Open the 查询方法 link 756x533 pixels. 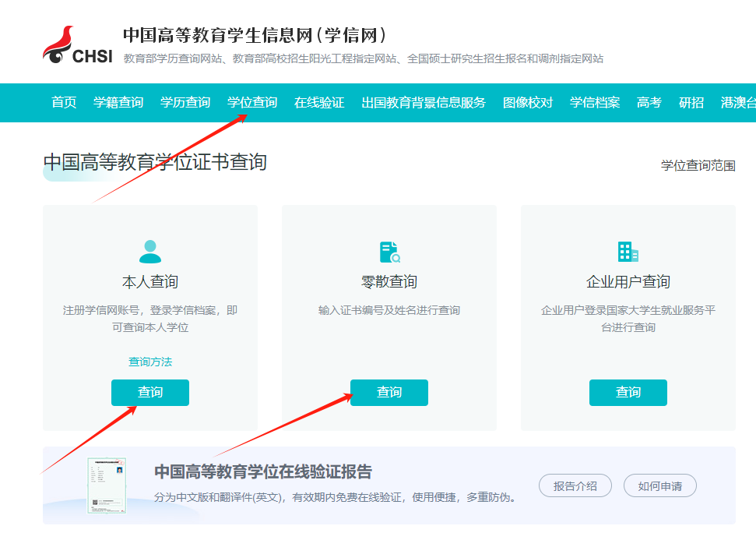pos(150,362)
